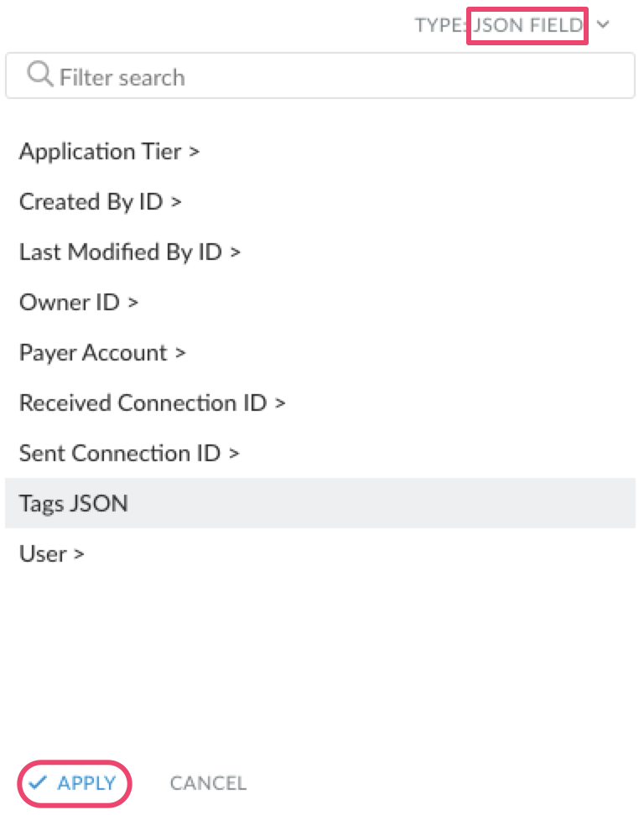644x815 pixels.
Task: Select the JSON FIELD type value
Action: 527,25
